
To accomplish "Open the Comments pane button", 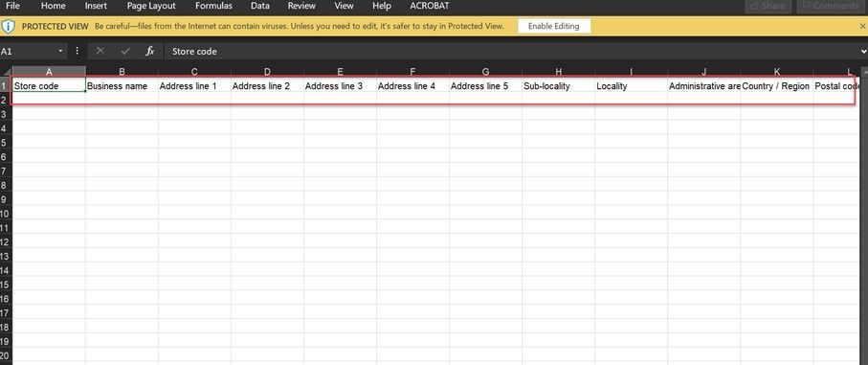I will pyautogui.click(x=831, y=6).
